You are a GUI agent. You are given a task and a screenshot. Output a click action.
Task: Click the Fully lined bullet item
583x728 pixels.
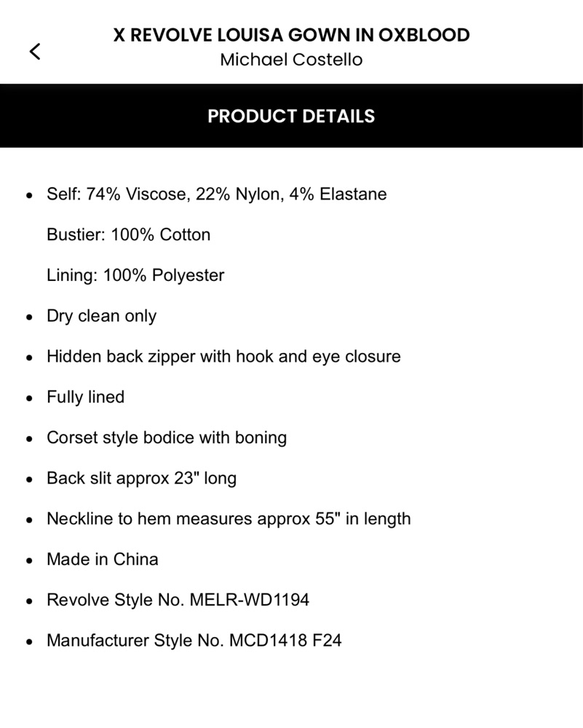point(85,397)
